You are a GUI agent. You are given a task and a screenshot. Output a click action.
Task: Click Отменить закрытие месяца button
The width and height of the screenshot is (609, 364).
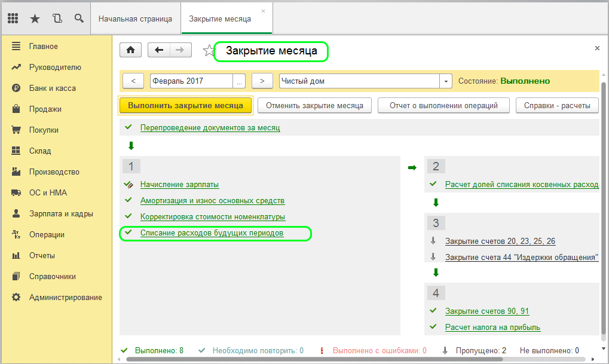point(314,105)
